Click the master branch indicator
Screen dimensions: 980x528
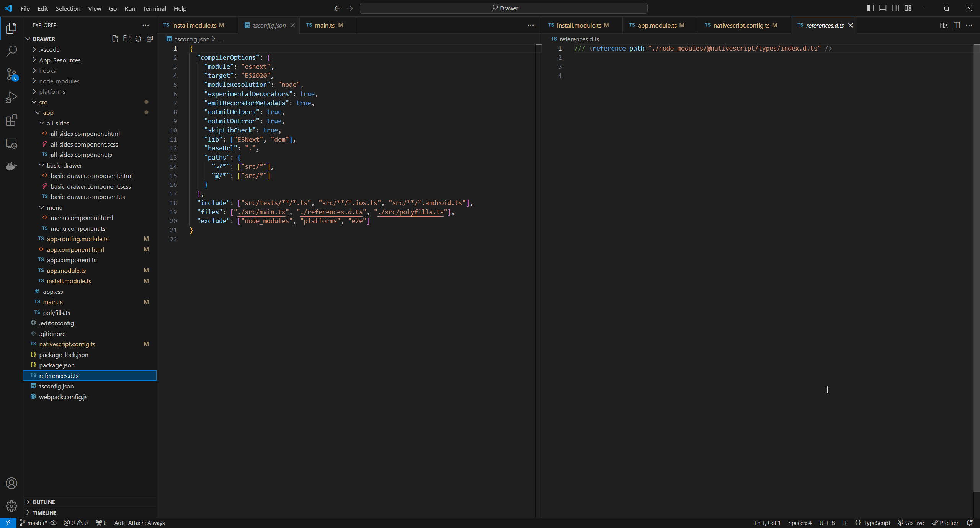coord(34,523)
